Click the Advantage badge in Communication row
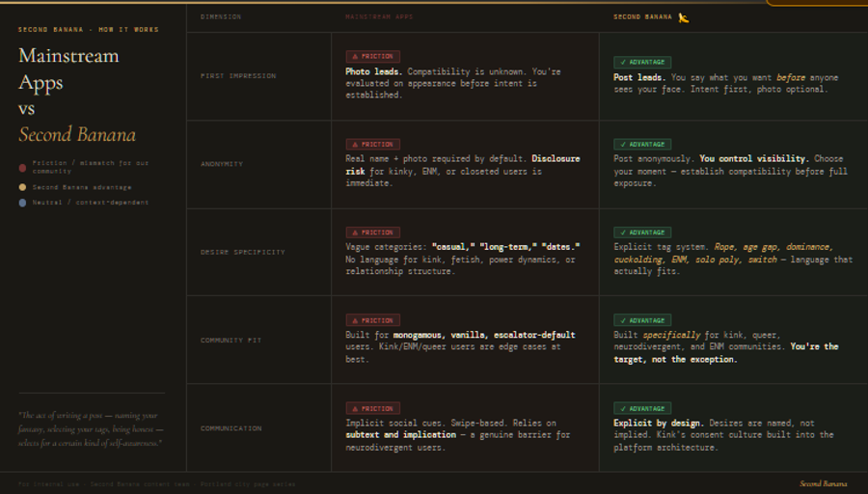 (642, 409)
